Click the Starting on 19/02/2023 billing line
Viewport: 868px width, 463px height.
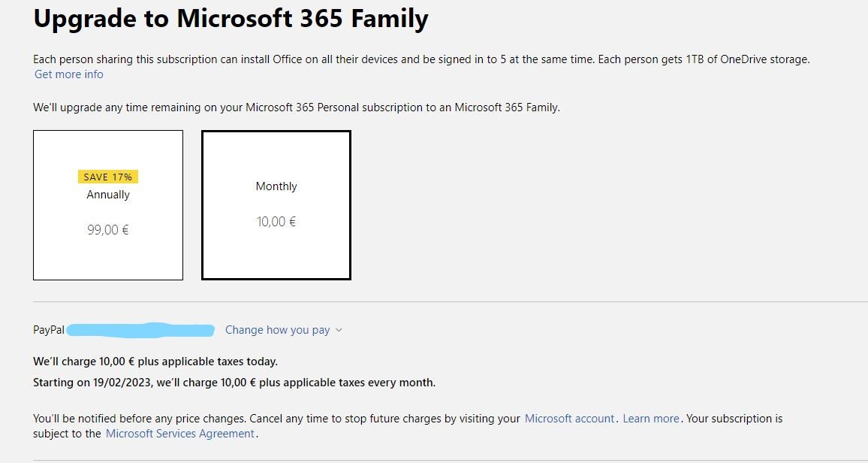(234, 383)
